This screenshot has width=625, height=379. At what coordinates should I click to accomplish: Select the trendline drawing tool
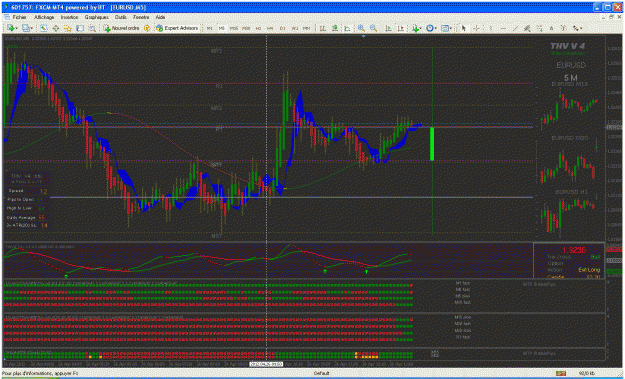click(515, 28)
